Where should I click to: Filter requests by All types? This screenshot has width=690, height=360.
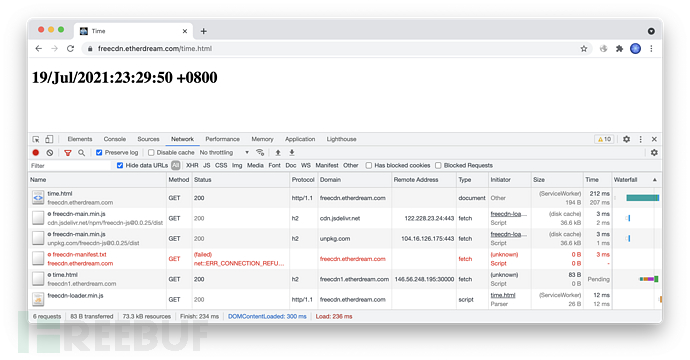pos(176,165)
